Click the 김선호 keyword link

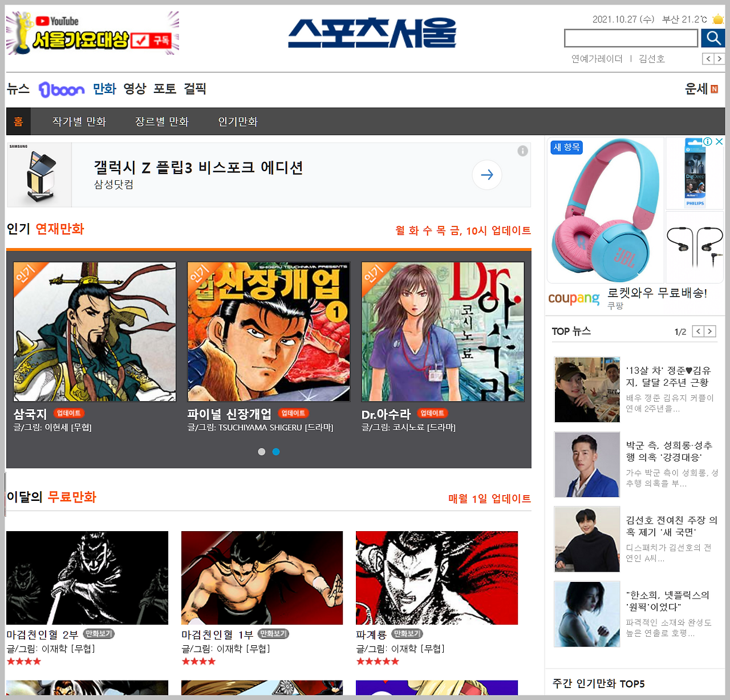pos(652,59)
